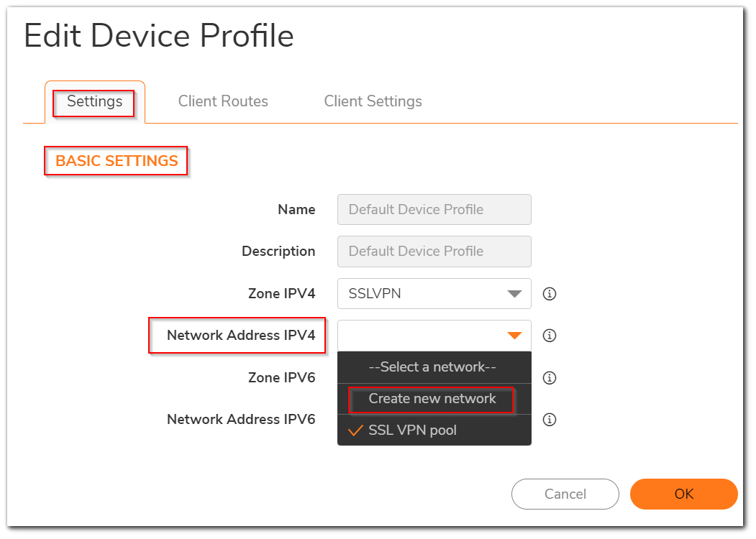The width and height of the screenshot is (756, 539).
Task: Click the info icon beside Network Address IPV4
Action: 550,336
